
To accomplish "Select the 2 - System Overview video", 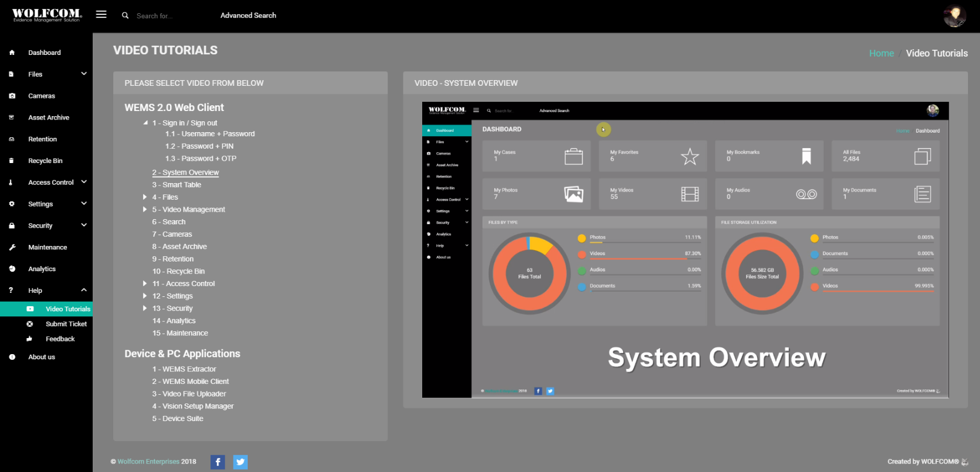I will point(185,173).
